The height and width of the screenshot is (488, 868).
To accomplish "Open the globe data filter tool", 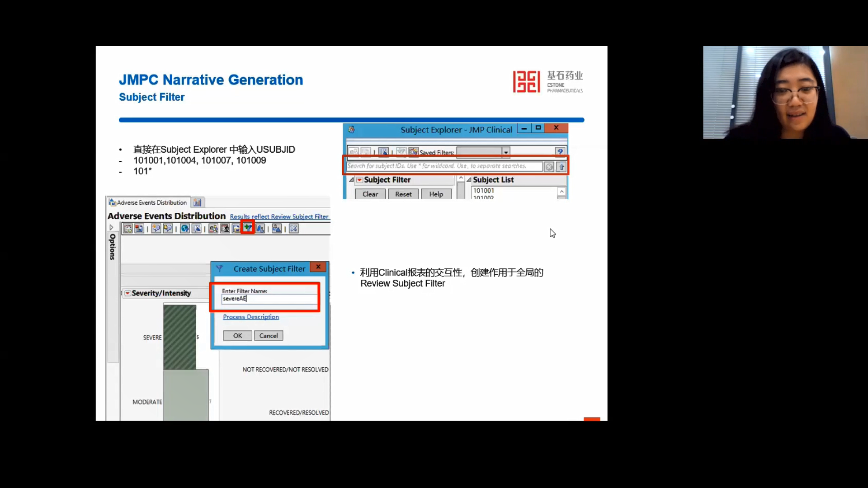I will tap(184, 228).
